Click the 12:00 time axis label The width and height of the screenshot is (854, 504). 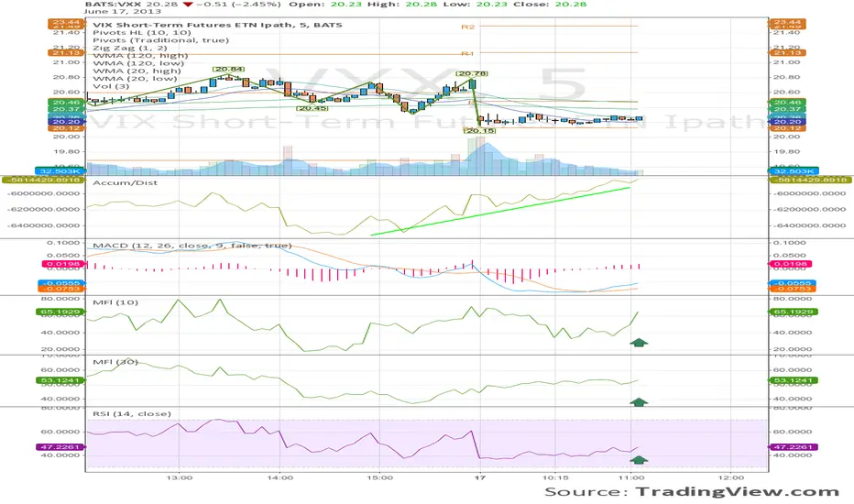(730, 477)
